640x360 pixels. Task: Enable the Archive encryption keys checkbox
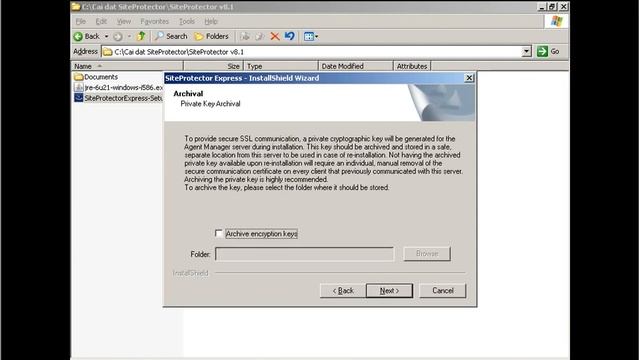[219, 233]
